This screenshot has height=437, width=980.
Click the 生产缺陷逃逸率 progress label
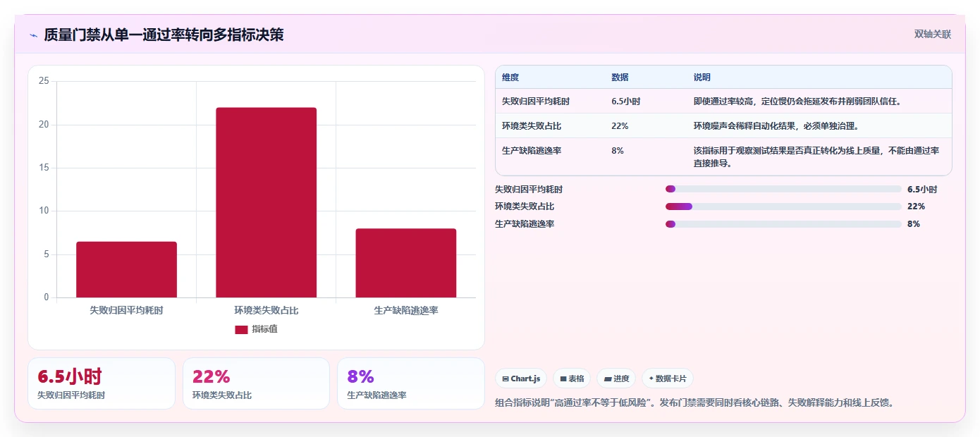[x=525, y=224]
